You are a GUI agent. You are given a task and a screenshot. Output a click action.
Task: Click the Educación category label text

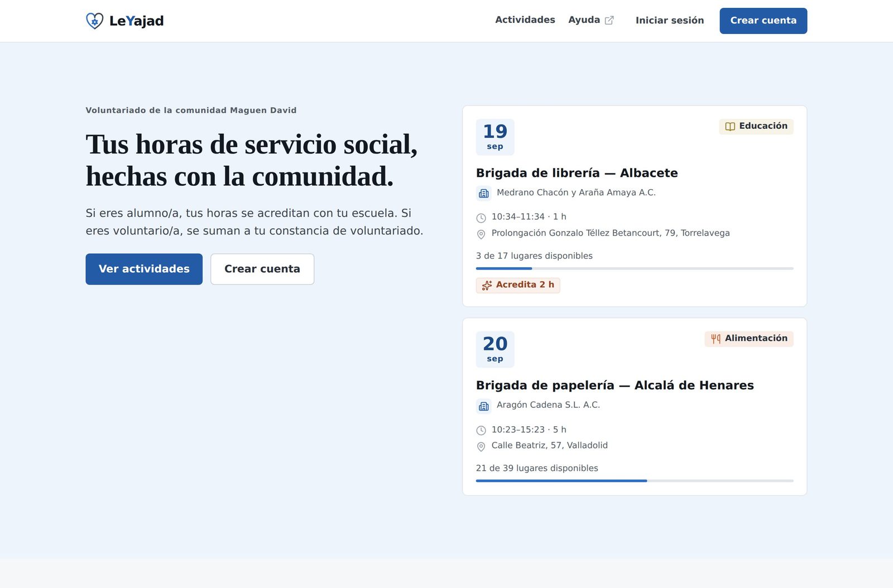pos(763,126)
